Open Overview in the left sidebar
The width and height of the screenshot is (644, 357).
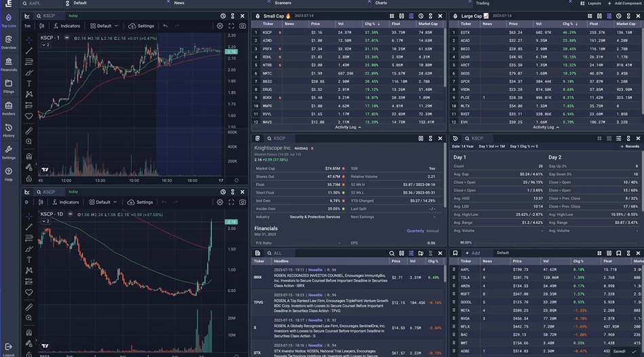[9, 42]
